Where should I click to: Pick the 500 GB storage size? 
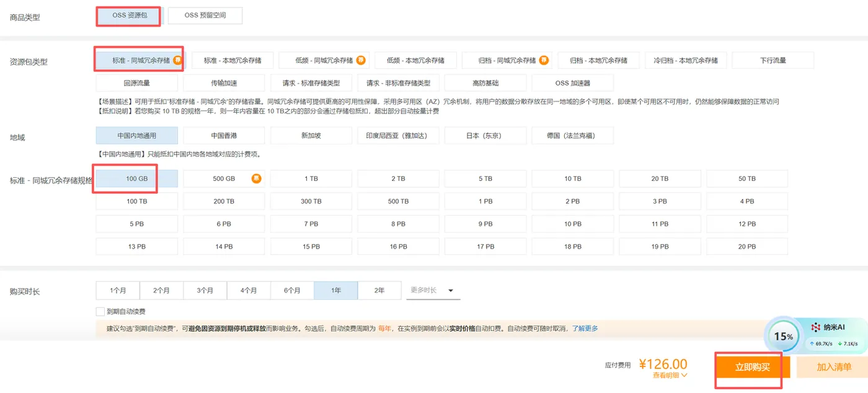tap(224, 179)
